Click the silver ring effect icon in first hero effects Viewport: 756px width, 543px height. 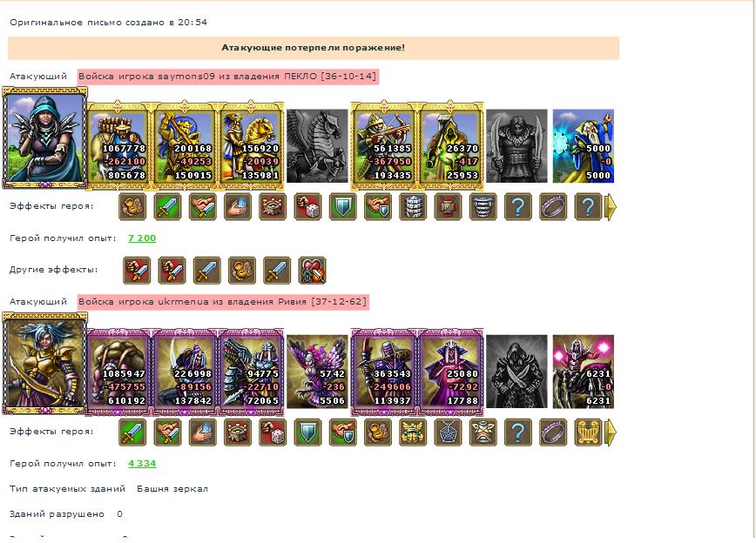click(553, 207)
